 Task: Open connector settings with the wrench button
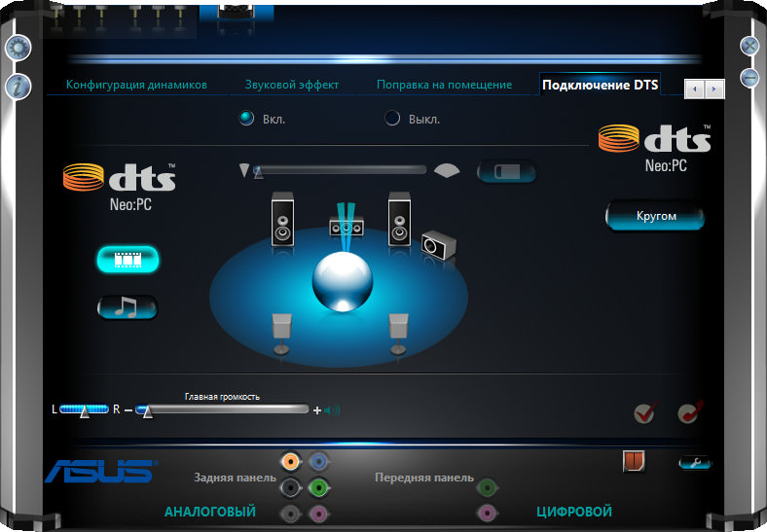[695, 463]
